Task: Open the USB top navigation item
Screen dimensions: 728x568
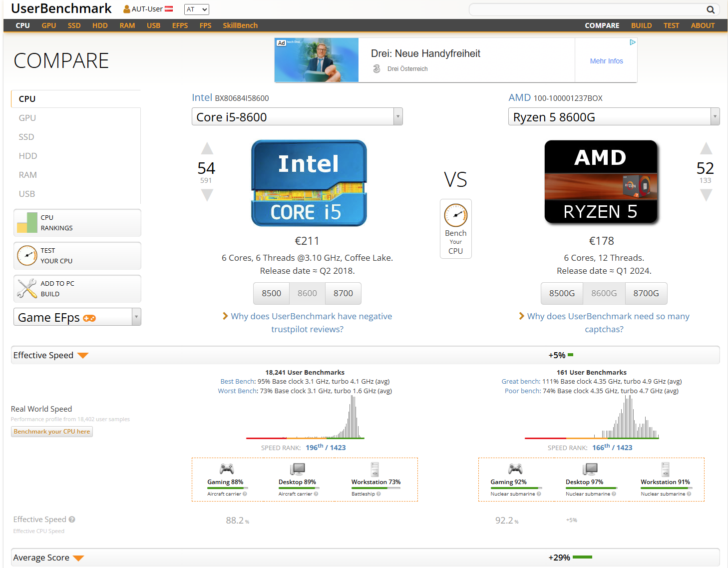Action: click(154, 25)
